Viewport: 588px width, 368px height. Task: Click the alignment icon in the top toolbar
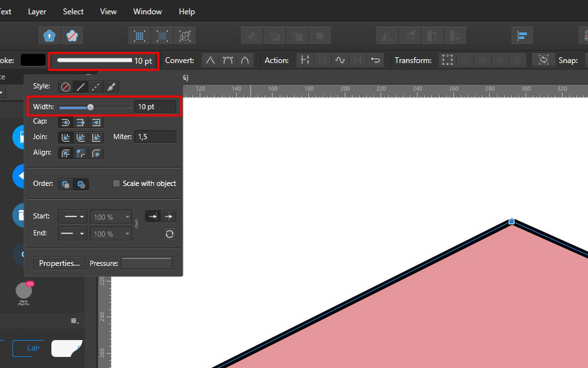tap(522, 36)
